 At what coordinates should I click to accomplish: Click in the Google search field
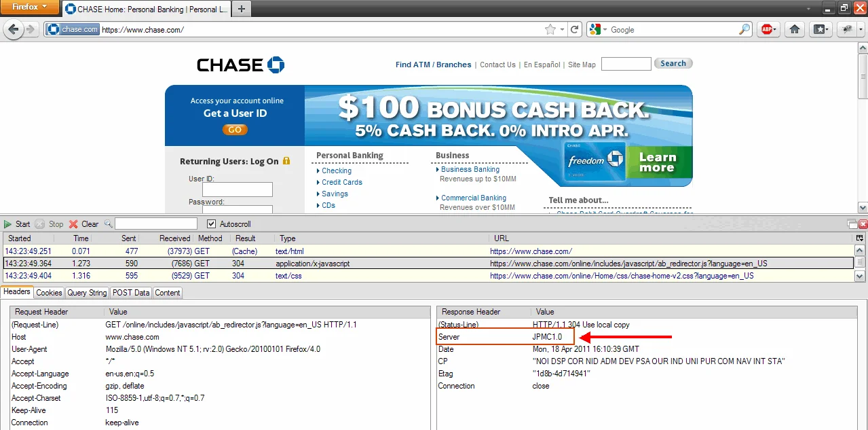672,29
